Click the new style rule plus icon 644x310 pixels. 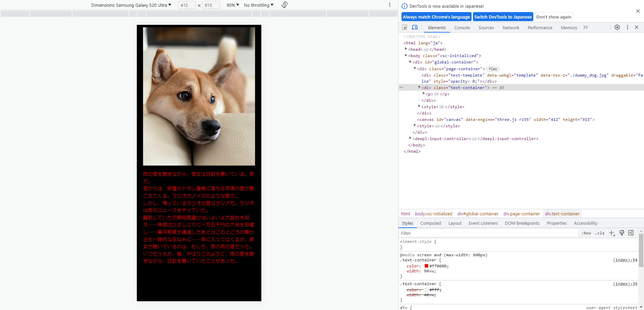pos(611,233)
